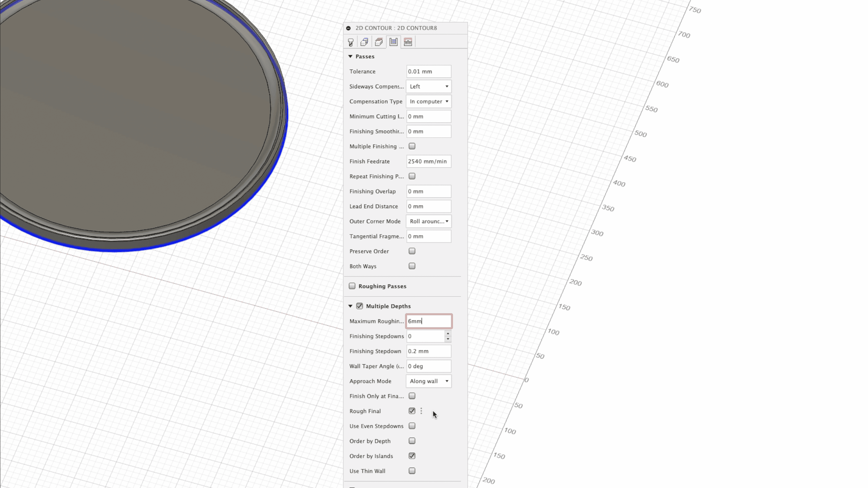Increase the Finishing Stepdowns value
The image size is (868, 488).
point(448,334)
